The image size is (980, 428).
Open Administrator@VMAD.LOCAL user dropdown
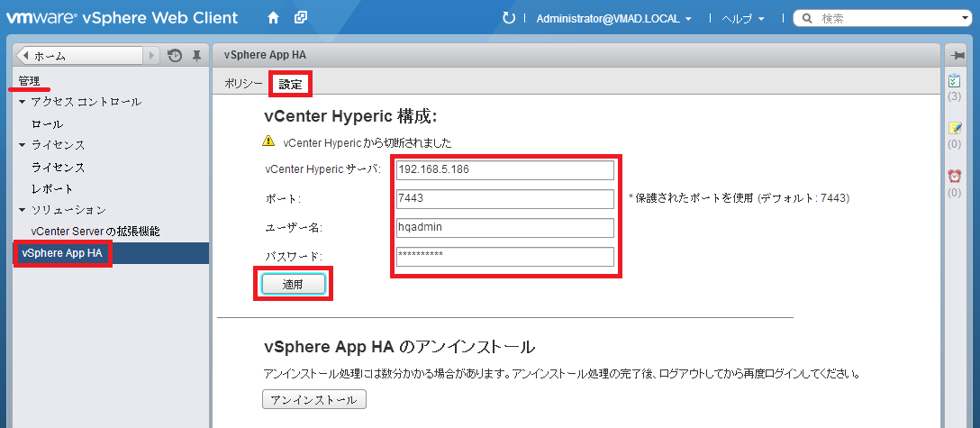click(x=613, y=19)
